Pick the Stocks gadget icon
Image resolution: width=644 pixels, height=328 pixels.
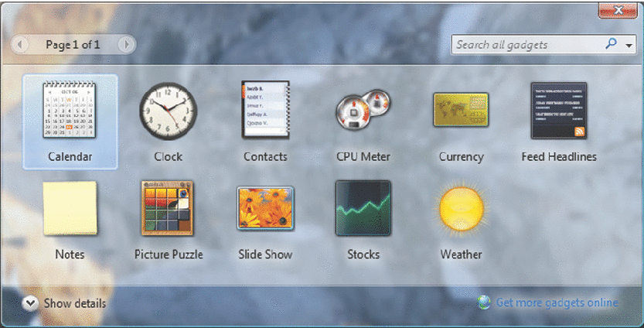point(363,208)
